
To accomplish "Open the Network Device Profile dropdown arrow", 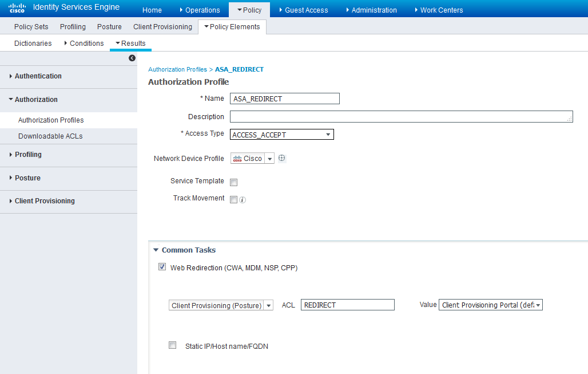I will pyautogui.click(x=269, y=159).
